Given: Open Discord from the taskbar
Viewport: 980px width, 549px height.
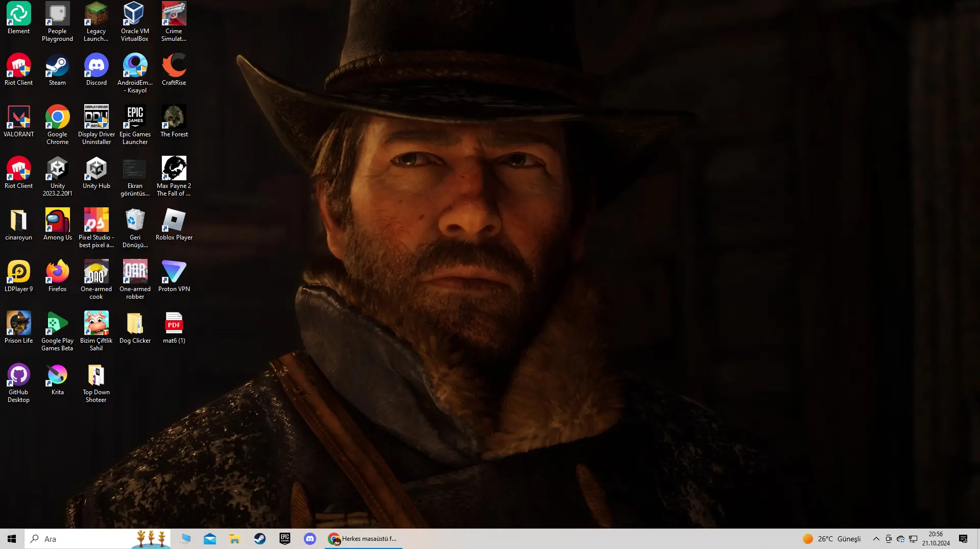Looking at the screenshot, I should 310,539.
